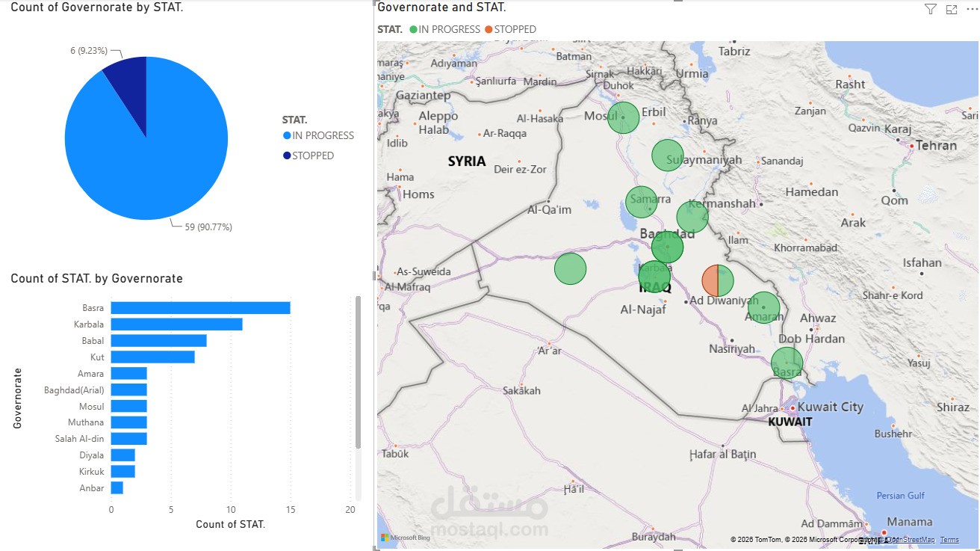Click the "Tehran" label on the map

tap(937, 145)
